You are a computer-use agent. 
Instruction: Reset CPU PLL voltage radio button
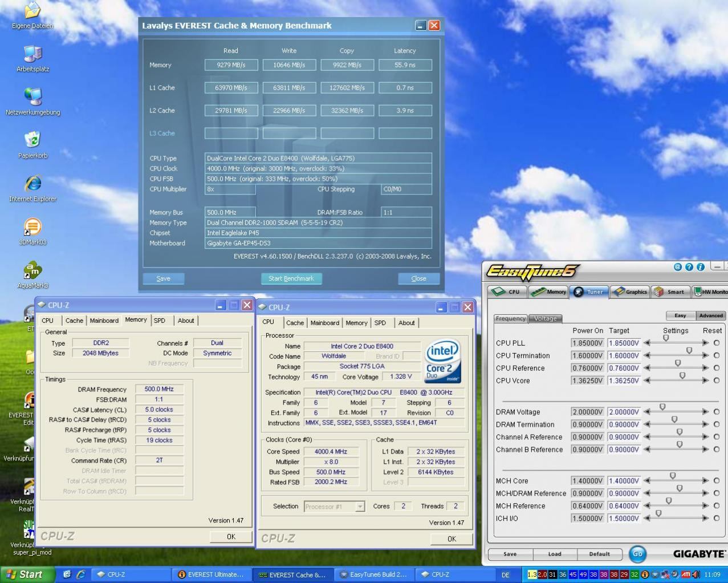[717, 343]
